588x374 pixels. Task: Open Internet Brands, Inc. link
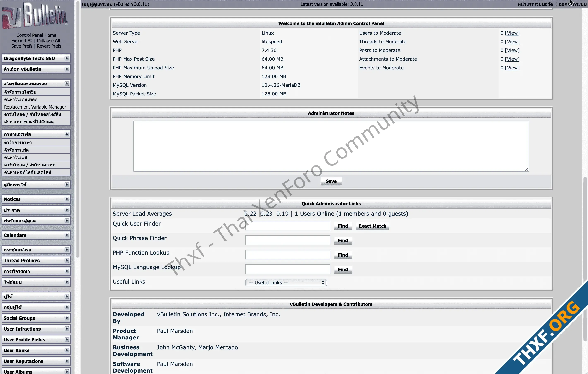252,314
